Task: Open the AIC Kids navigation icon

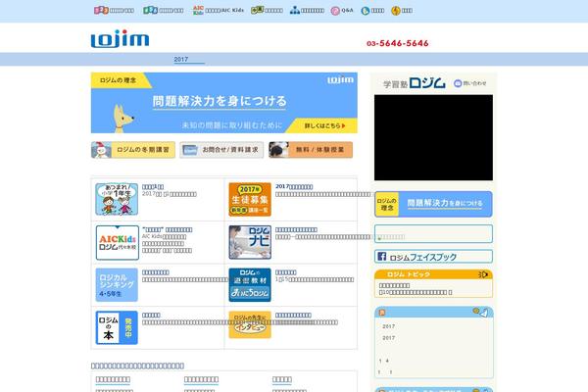Action: [x=198, y=10]
